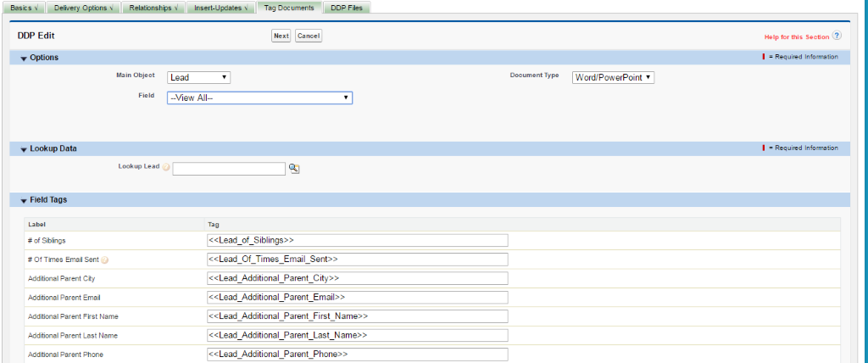Open the Lookup Lead search icon
The image size is (868, 363).
294,169
